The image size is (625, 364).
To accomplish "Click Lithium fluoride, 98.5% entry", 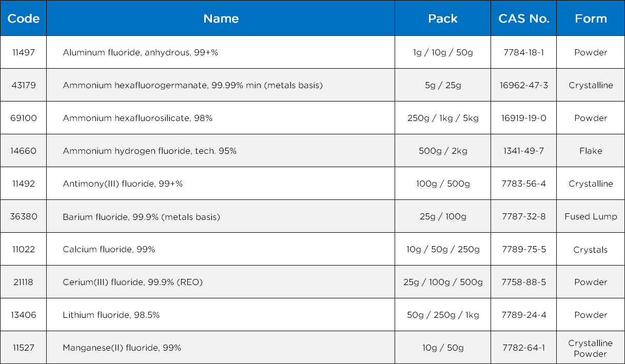I will (x=111, y=315).
